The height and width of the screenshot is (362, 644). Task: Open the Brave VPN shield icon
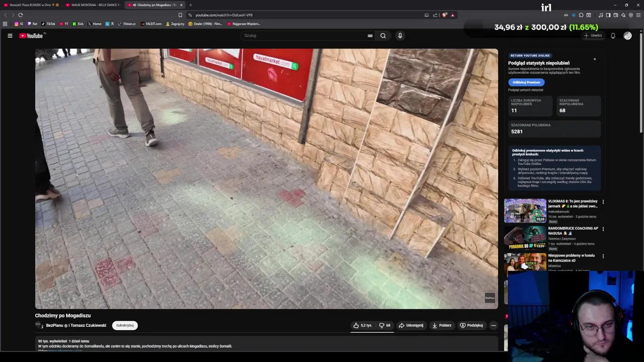[x=631, y=15]
